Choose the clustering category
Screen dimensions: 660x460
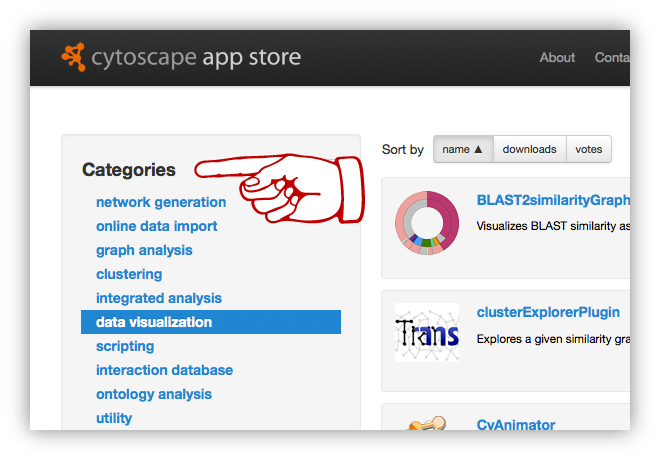129,274
